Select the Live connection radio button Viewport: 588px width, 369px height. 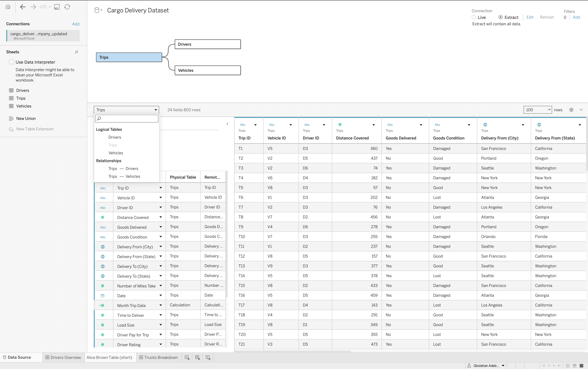tap(474, 17)
